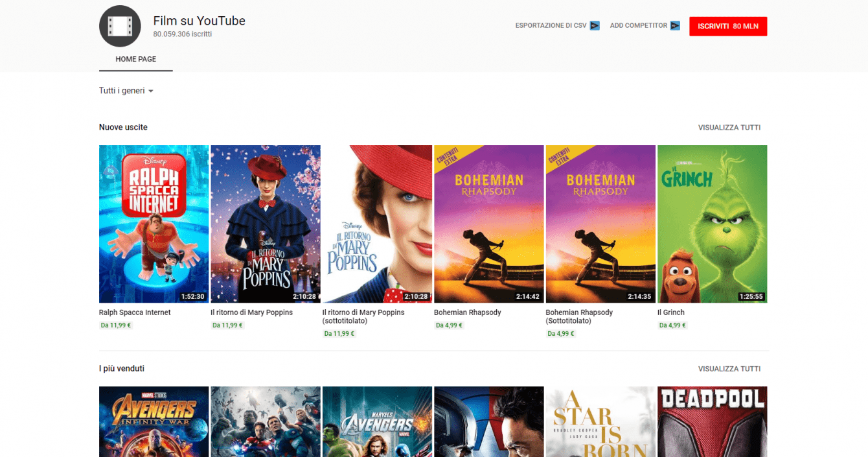Open the Deadpool poster

pos(713,422)
